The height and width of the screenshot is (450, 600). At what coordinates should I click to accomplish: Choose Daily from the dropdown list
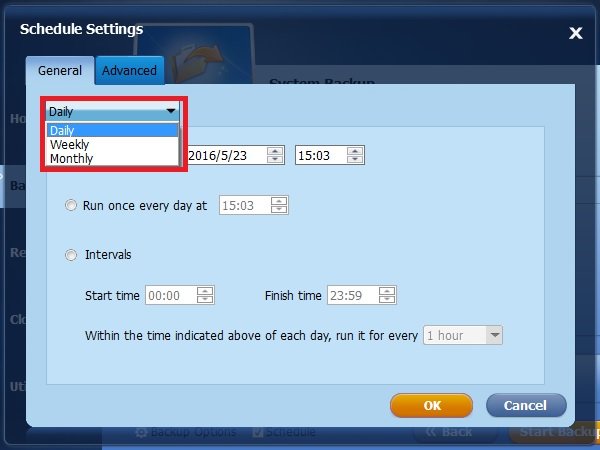pos(112,130)
